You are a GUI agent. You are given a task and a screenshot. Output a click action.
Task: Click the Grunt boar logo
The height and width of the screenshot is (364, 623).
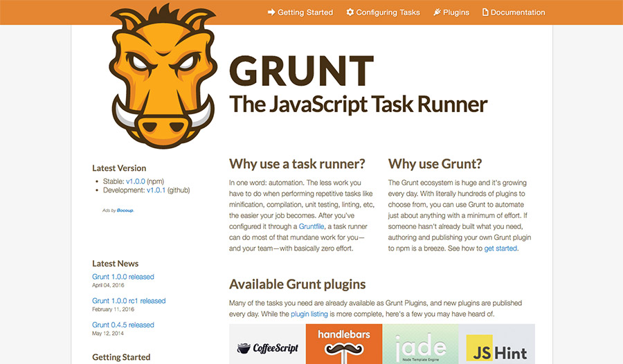pyautogui.click(x=165, y=76)
